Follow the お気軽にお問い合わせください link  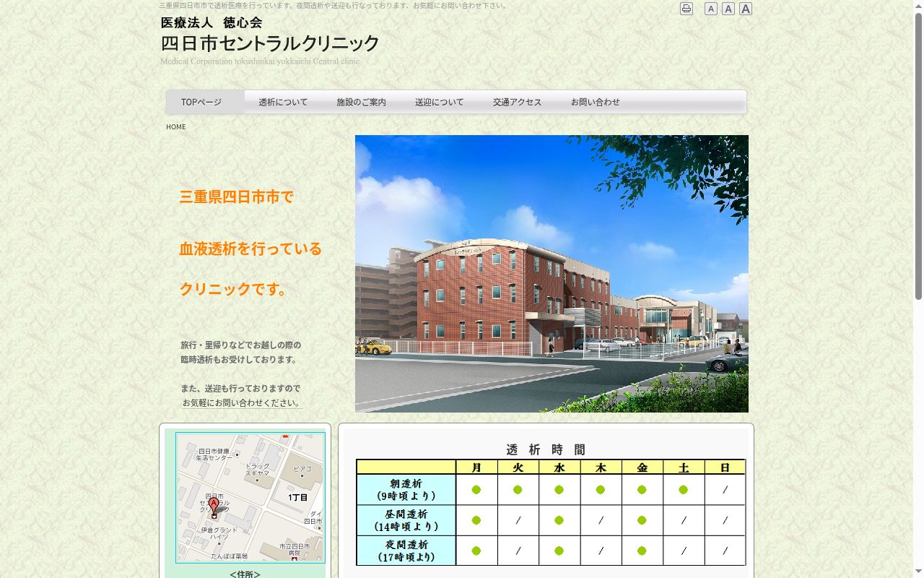point(242,403)
